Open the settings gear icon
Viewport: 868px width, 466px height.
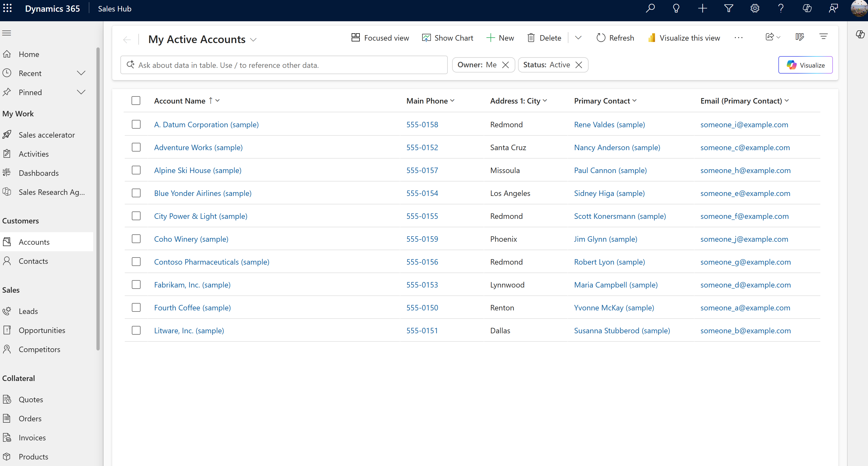click(x=755, y=8)
